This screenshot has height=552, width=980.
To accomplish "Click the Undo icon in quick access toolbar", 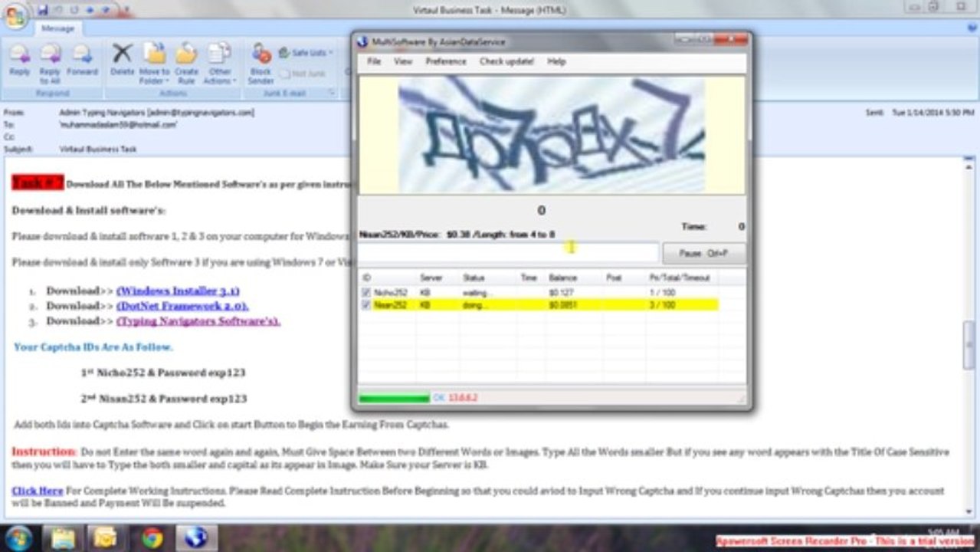I will [58, 9].
